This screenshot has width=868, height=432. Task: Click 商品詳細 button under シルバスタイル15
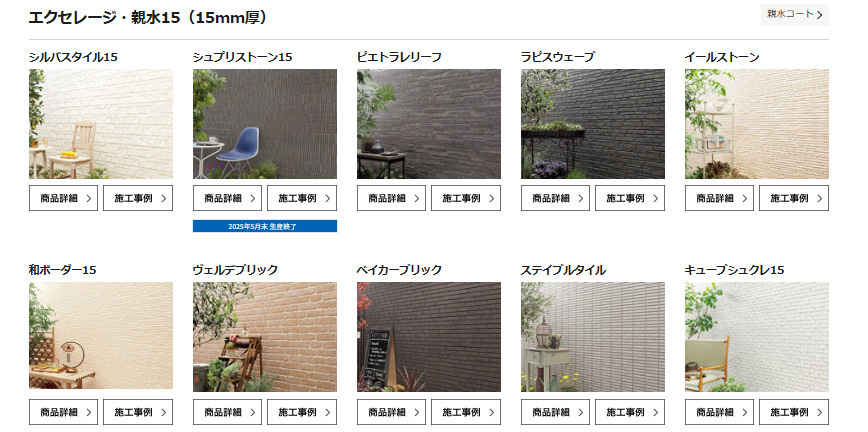click(x=64, y=198)
